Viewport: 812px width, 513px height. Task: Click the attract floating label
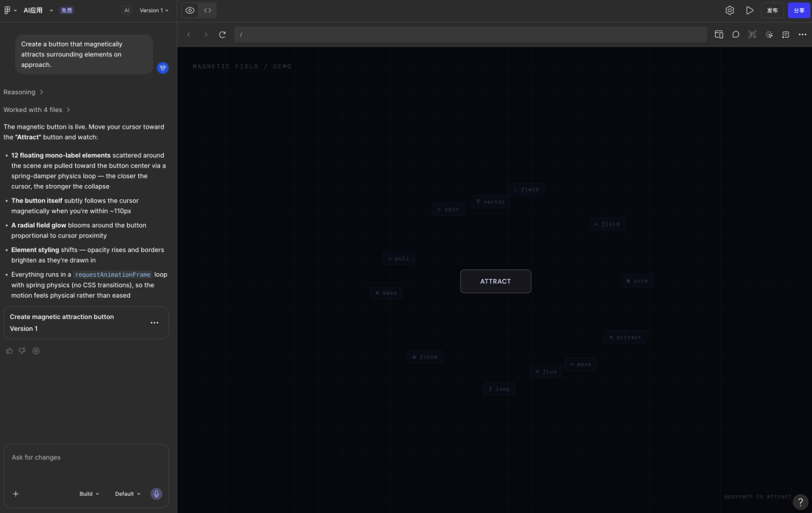coord(626,337)
